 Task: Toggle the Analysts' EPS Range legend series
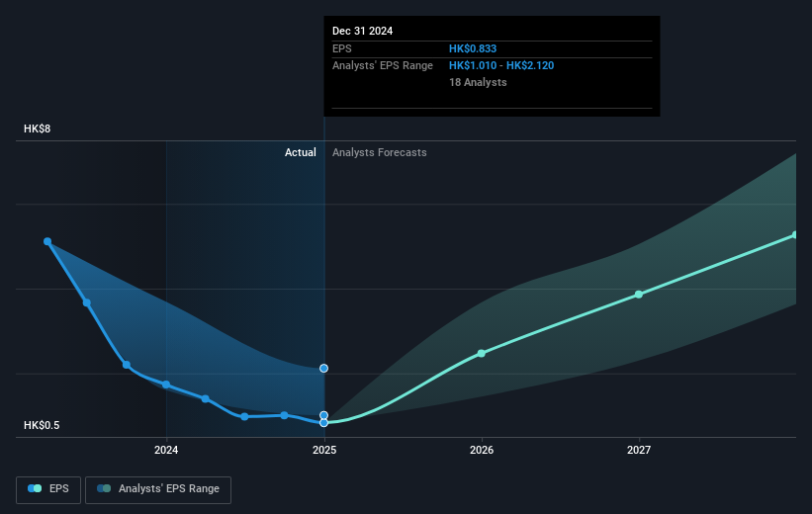point(158,489)
